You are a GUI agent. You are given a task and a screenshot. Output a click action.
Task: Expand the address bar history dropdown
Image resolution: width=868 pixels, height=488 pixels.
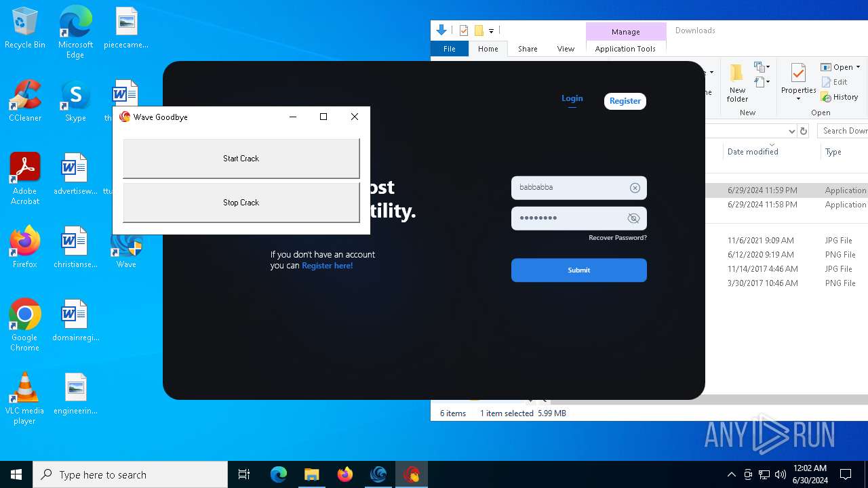pyautogui.click(x=791, y=131)
